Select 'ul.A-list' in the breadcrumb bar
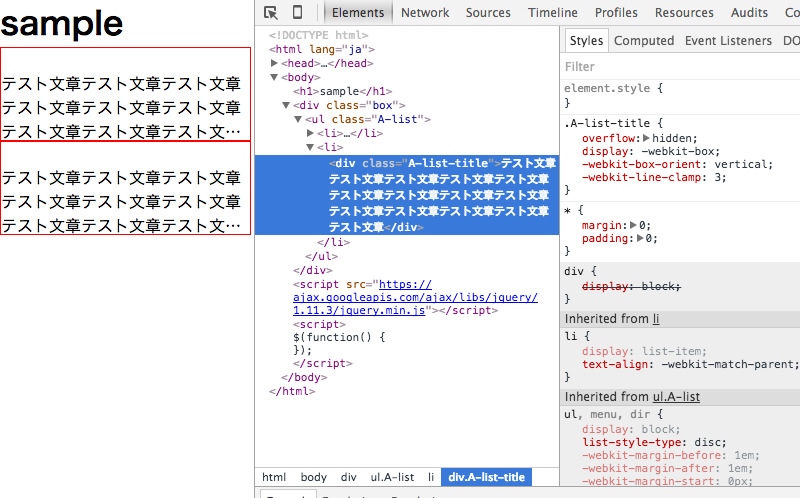Viewport: 800px width, 498px height. tap(392, 477)
